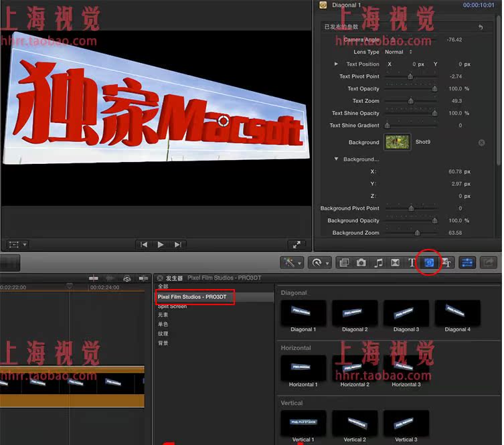Toggle timeline snapping
Screen dimensions: 504x445
143,278
